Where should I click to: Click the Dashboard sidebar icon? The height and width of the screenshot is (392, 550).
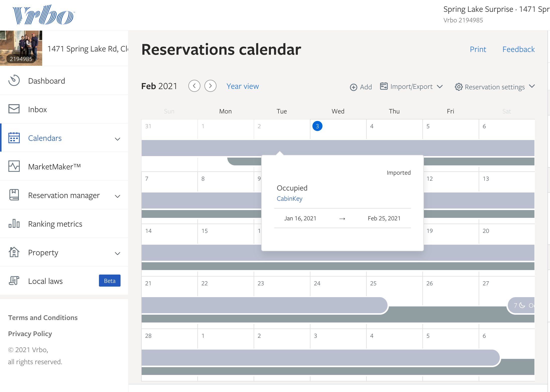point(14,81)
